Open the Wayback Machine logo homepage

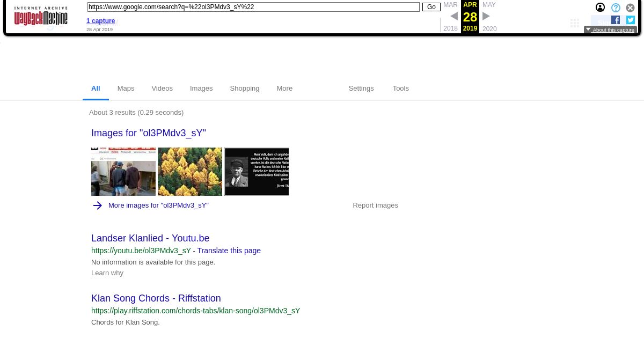click(41, 16)
